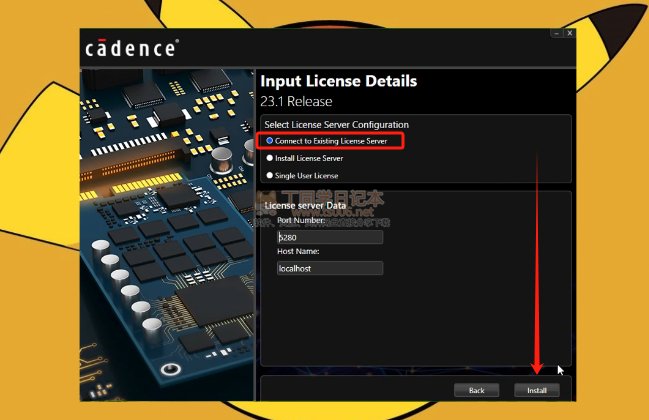Go back using the Back button
The width and height of the screenshot is (649, 420).
(476, 389)
